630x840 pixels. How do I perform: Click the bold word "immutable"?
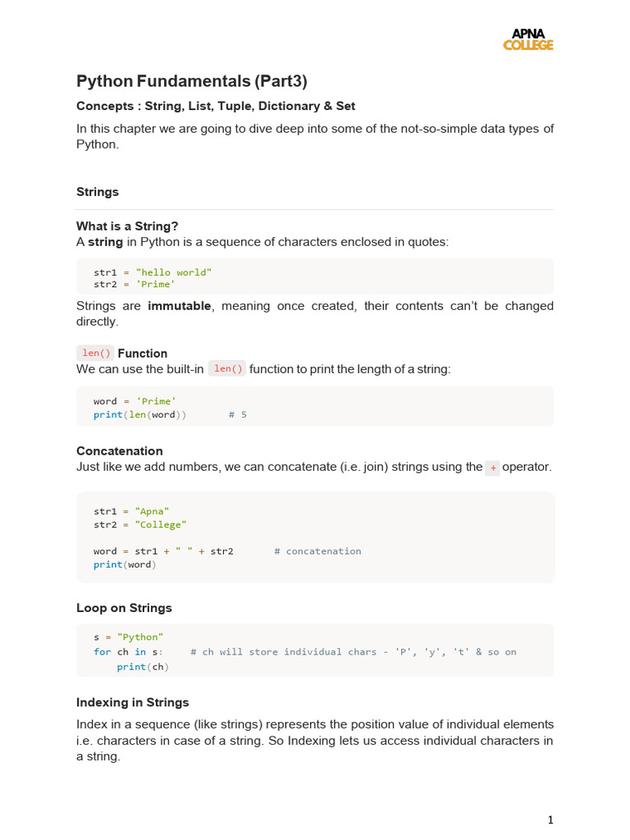coord(180,306)
